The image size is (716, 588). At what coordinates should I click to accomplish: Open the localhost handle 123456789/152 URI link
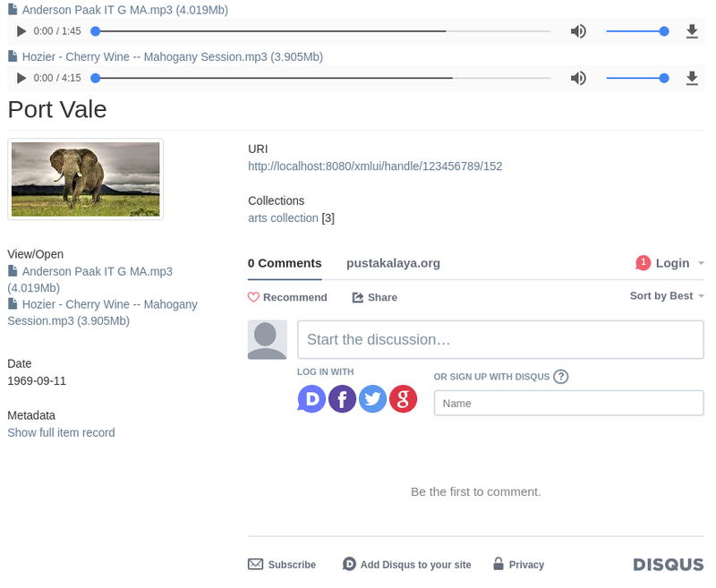[x=375, y=166]
